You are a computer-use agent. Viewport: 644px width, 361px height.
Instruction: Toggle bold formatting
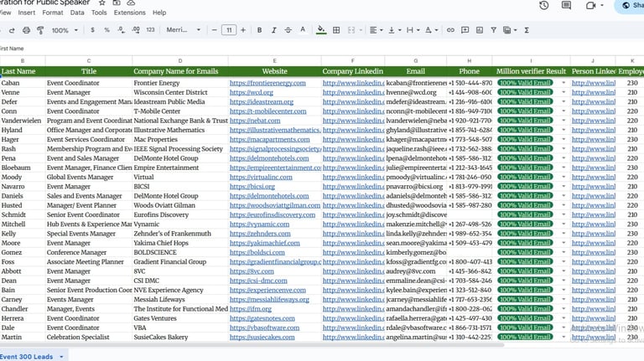[259, 30]
